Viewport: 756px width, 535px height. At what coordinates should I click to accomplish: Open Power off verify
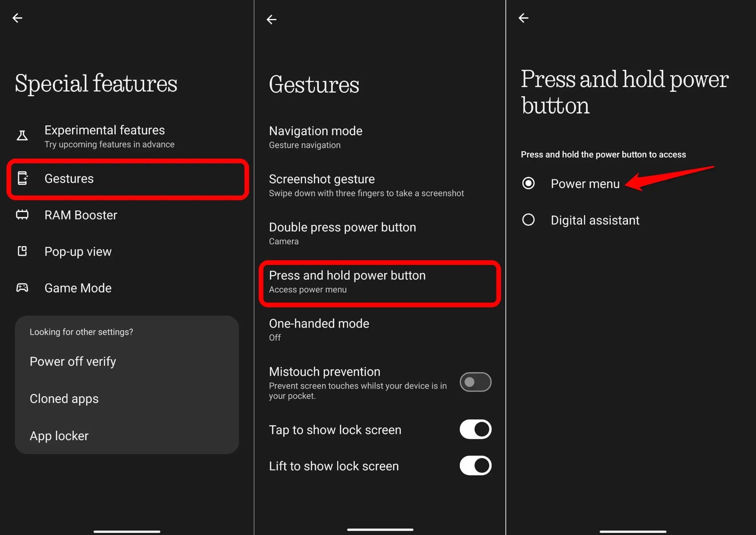[x=73, y=361]
